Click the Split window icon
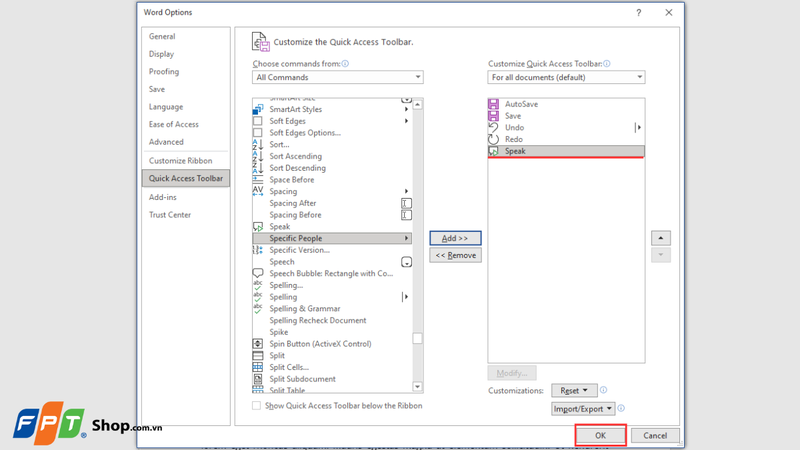The width and height of the screenshot is (800, 450). pos(258,356)
